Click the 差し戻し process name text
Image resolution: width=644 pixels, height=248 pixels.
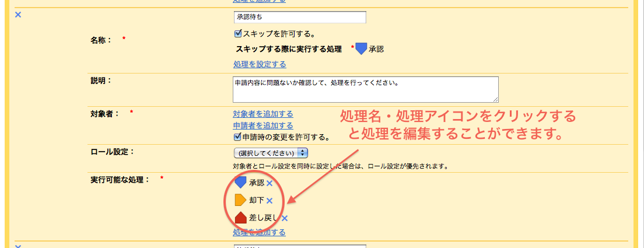[x=264, y=218]
